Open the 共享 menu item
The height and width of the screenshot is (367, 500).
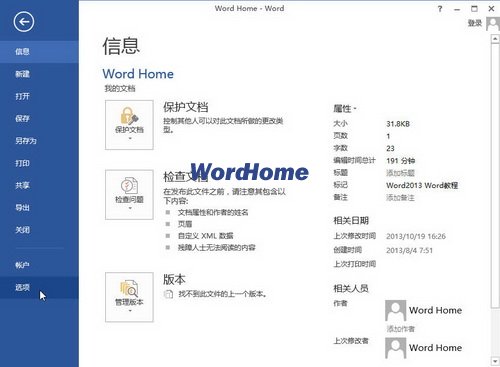point(39,185)
